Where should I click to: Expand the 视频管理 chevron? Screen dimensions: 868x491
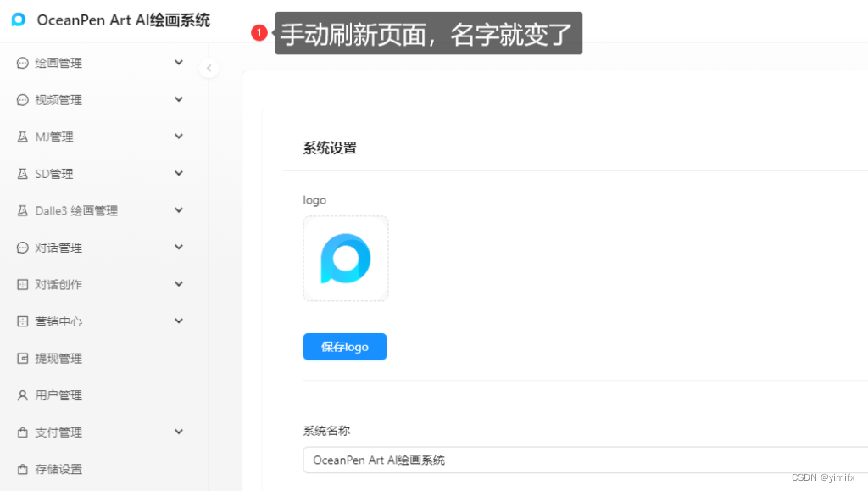(178, 99)
